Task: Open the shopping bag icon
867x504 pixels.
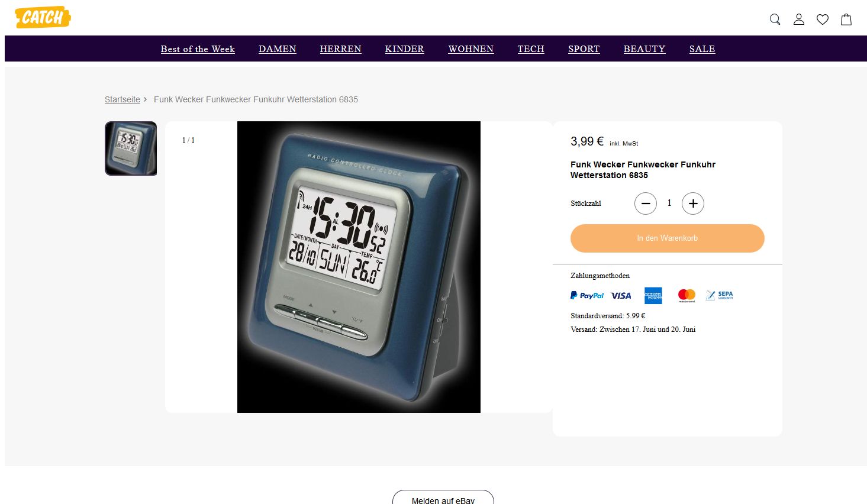Action: pyautogui.click(x=846, y=20)
